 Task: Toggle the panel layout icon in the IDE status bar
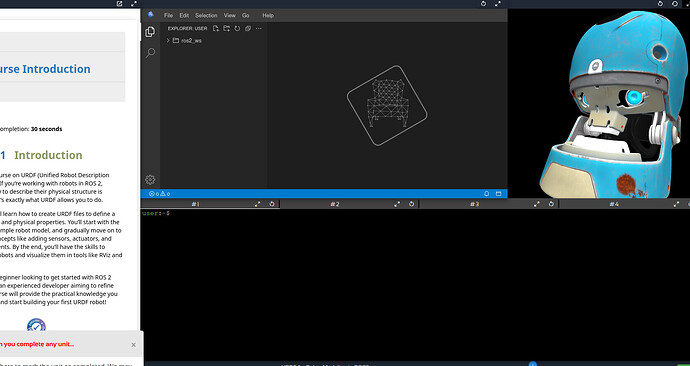(x=499, y=194)
